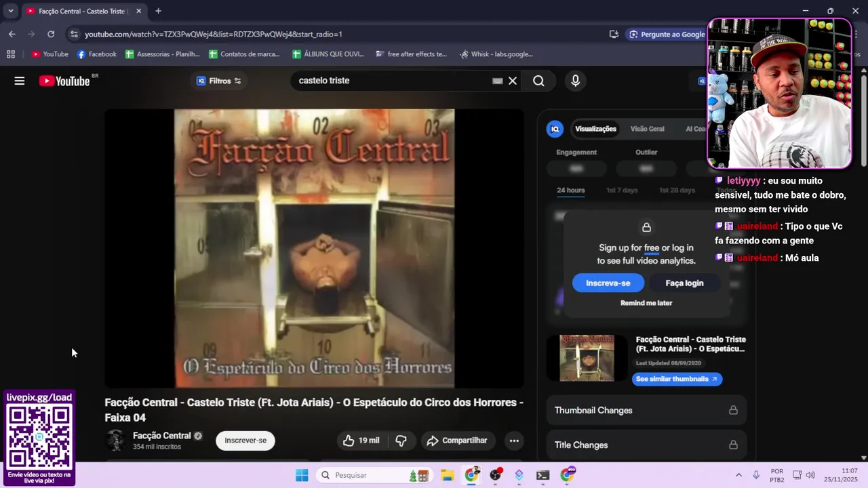868x488 pixels.
Task: Reload the page with refresh icon
Action: click(x=51, y=34)
